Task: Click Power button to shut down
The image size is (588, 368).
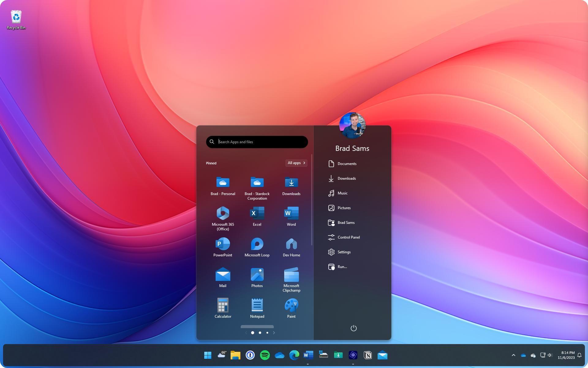Action: pyautogui.click(x=353, y=328)
